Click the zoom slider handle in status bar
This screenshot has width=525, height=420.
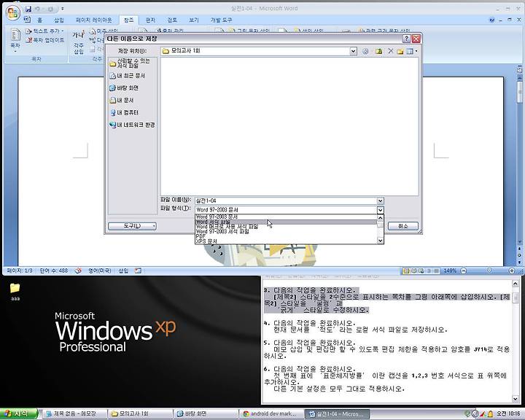tap(489, 271)
